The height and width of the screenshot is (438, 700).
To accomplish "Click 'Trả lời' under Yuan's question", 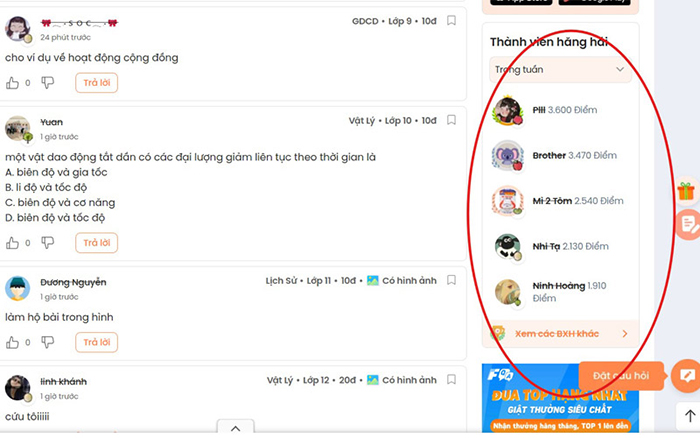I will point(96,243).
